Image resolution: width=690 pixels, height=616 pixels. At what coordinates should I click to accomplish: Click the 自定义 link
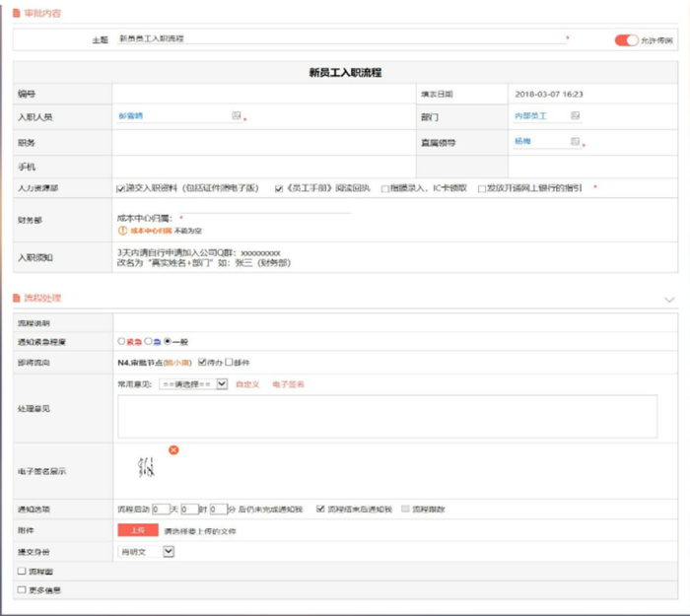pyautogui.click(x=246, y=384)
